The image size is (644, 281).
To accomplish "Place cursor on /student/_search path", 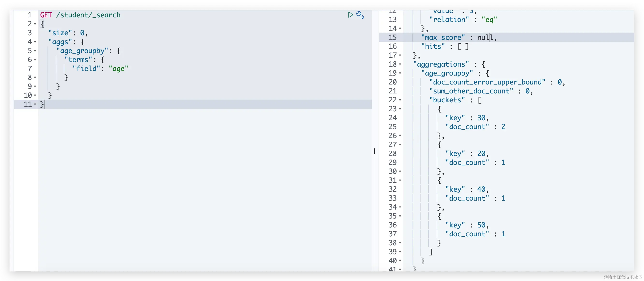I will click(88, 15).
